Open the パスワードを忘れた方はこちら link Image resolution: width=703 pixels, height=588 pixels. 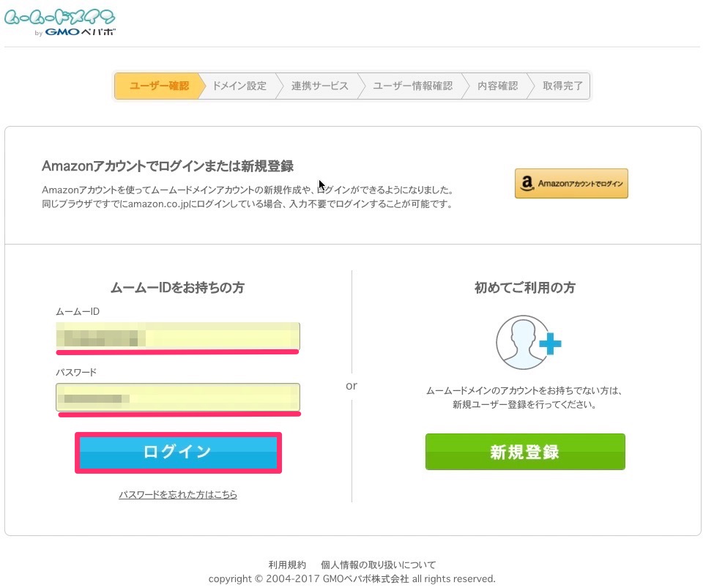pos(178,494)
